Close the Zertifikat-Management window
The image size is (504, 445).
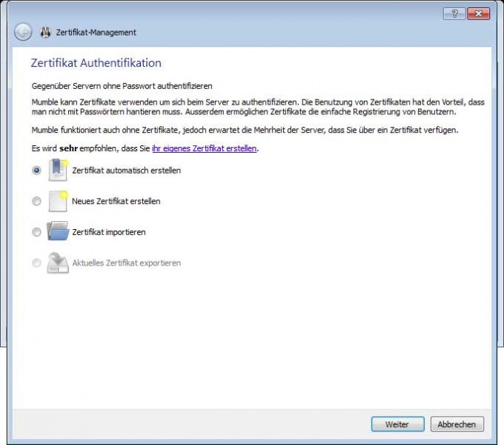(478, 14)
